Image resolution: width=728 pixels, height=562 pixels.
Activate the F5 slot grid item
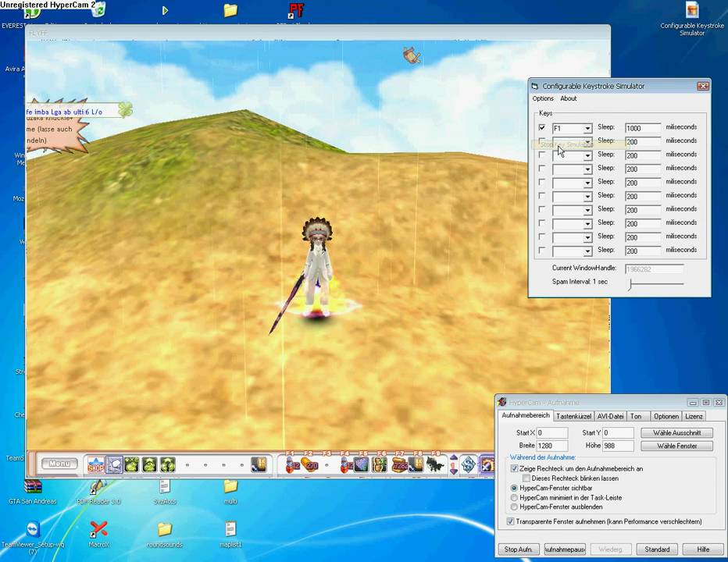[x=361, y=464]
